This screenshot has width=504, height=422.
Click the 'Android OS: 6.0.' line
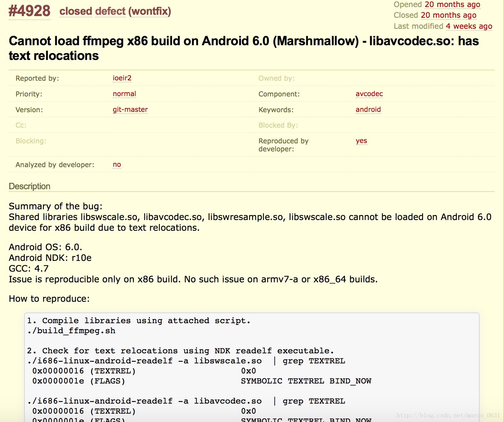46,247
